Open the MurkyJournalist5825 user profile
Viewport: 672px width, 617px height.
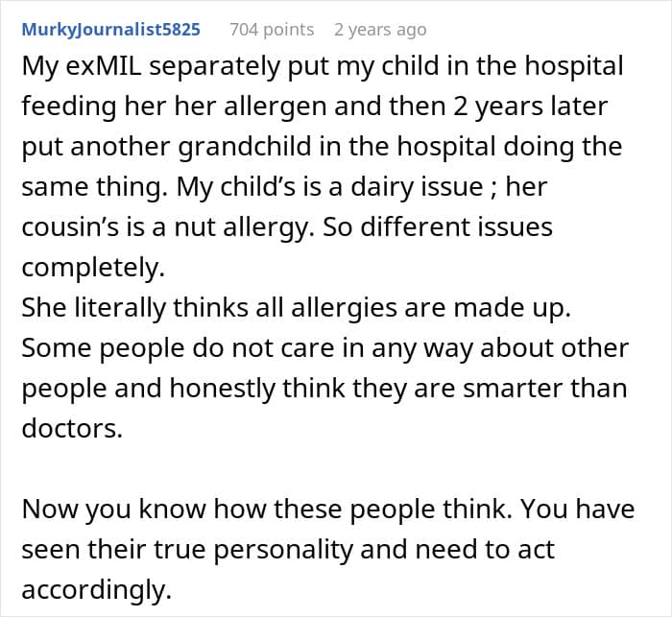coord(110,30)
